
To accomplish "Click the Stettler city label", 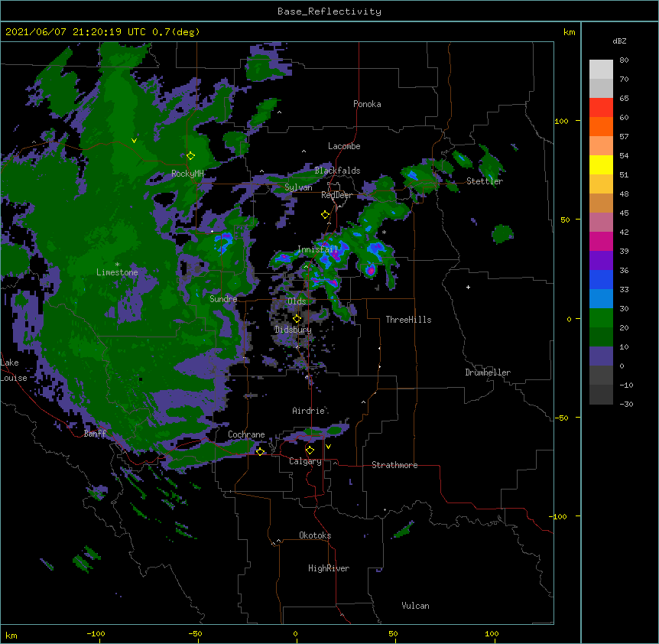I will pos(485,181).
